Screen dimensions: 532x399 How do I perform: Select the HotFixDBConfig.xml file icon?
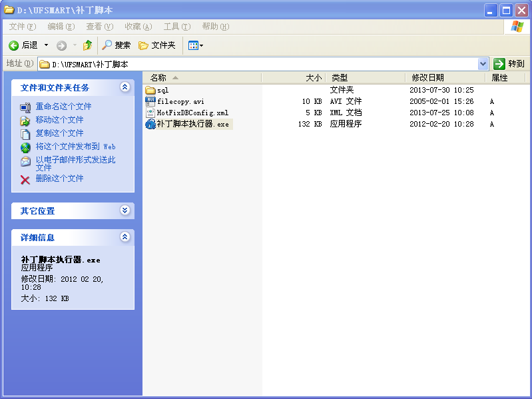point(150,113)
